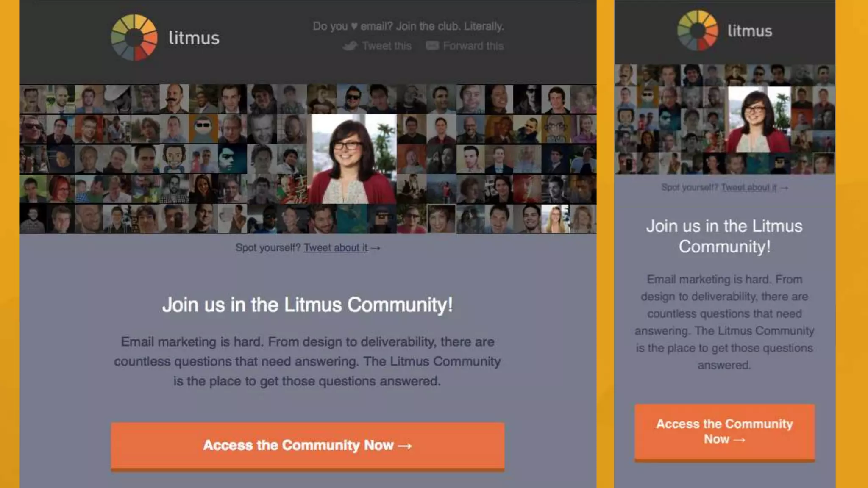Follow the desktop Tweet about it link
The width and height of the screenshot is (868, 488).
tap(336, 248)
